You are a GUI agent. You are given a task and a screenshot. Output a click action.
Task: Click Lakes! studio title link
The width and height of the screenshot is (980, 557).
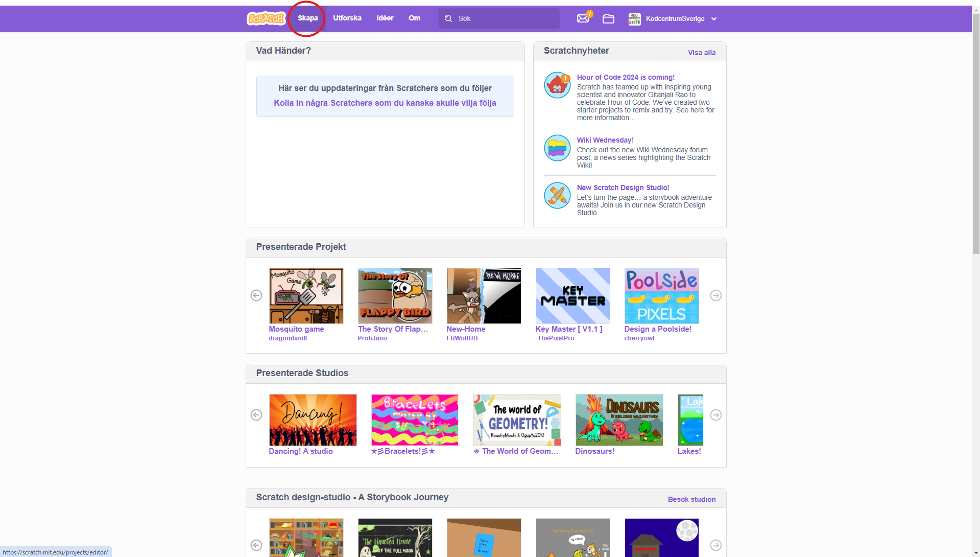point(689,451)
